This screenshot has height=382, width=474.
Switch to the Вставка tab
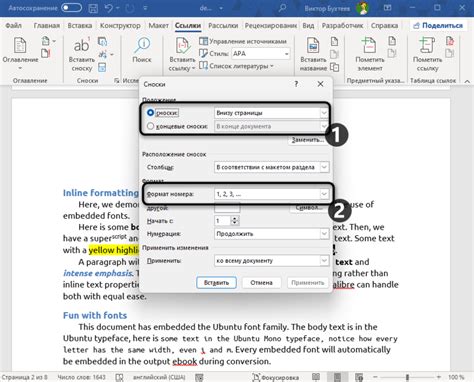(x=80, y=25)
